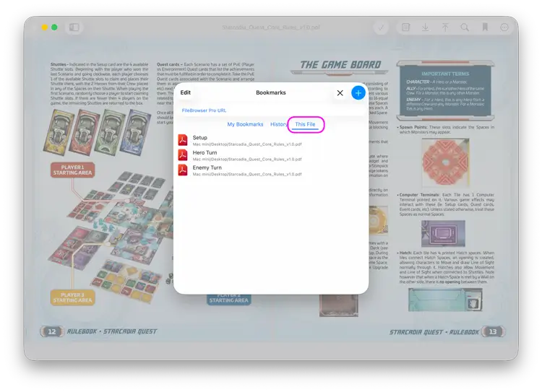
Task: Click the Edit button in Bookmarks
Action: (x=186, y=93)
